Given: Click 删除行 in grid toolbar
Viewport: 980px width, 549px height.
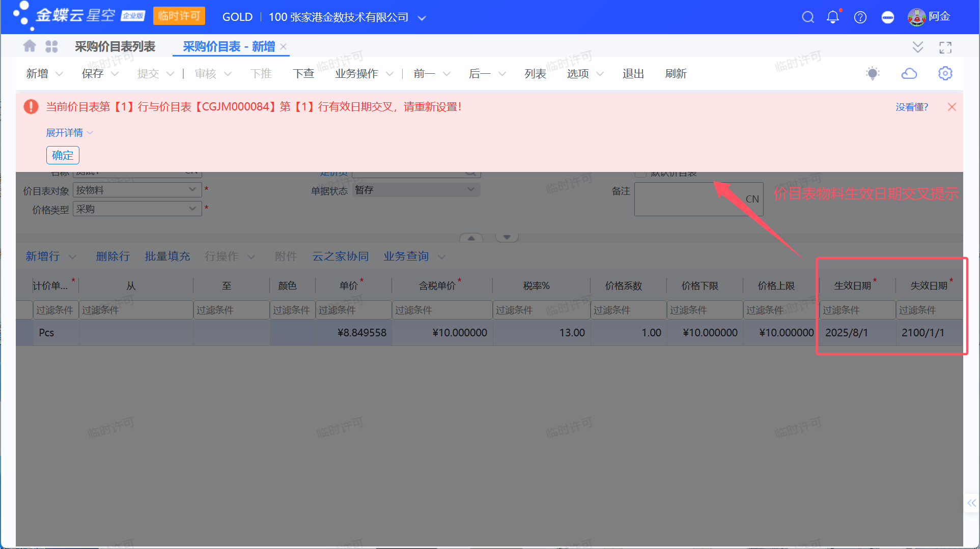Looking at the screenshot, I should coord(113,256).
